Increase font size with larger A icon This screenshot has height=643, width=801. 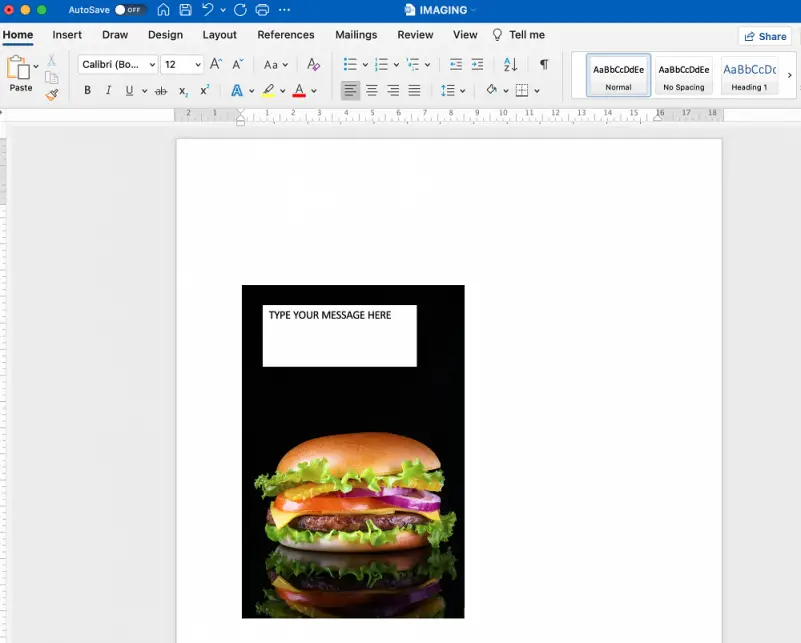[x=216, y=64]
